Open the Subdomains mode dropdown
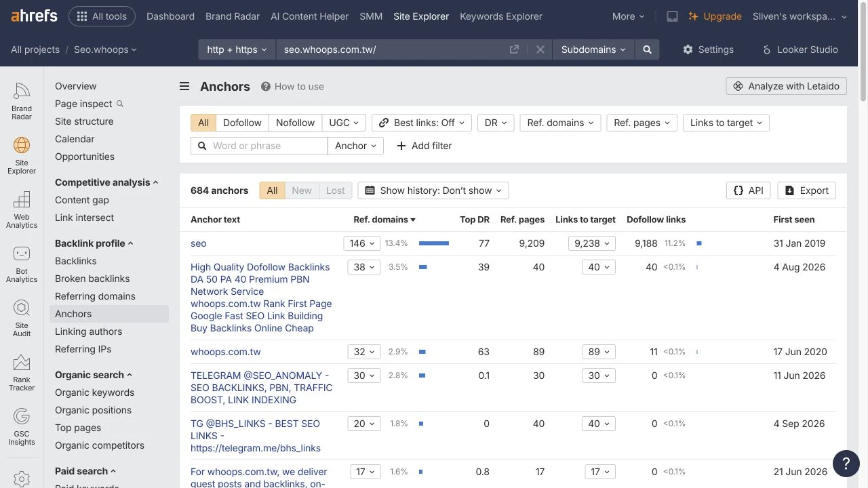 coord(593,49)
